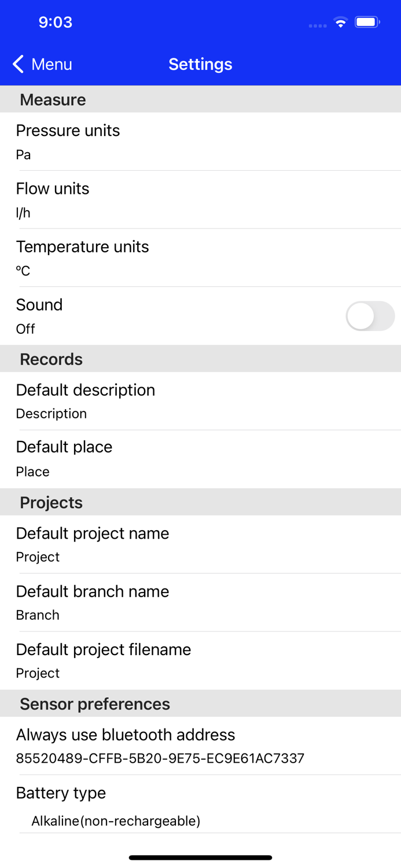Tap the battery status icon
The height and width of the screenshot is (868, 401).
[x=367, y=23]
